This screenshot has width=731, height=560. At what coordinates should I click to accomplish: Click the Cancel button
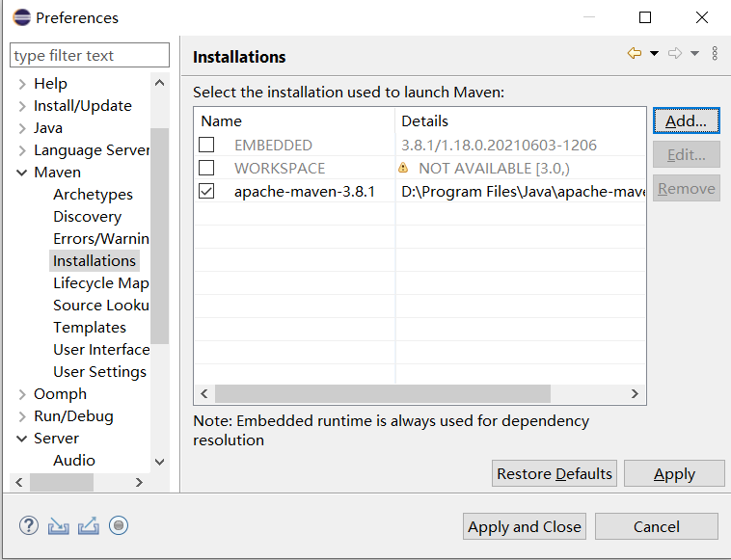pyautogui.click(x=657, y=526)
